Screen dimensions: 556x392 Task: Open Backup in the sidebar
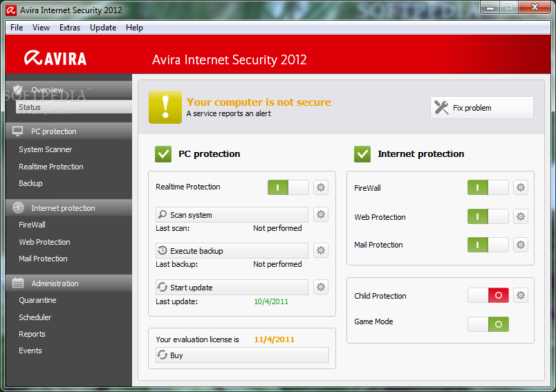(30, 183)
